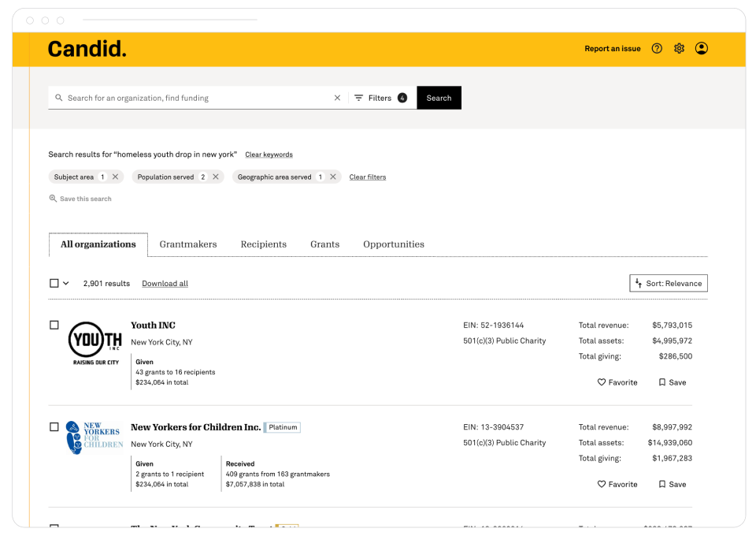Tick the select-all checkbox above the results

(54, 282)
